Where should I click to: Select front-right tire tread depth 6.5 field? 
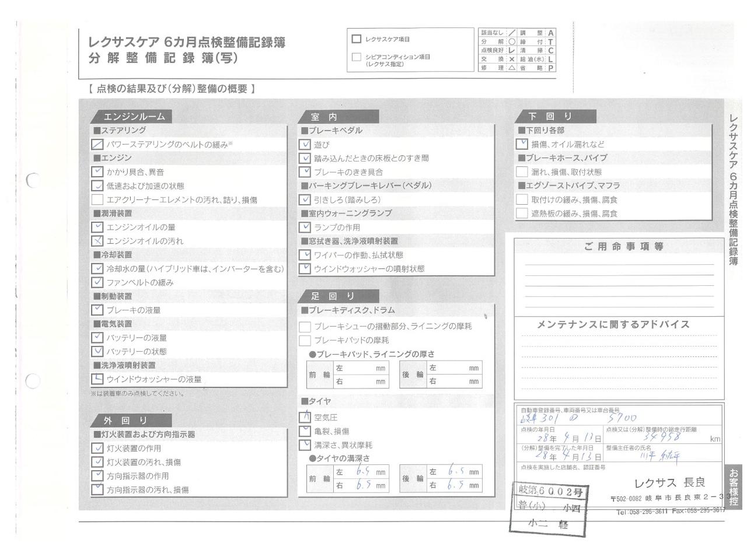361,485
